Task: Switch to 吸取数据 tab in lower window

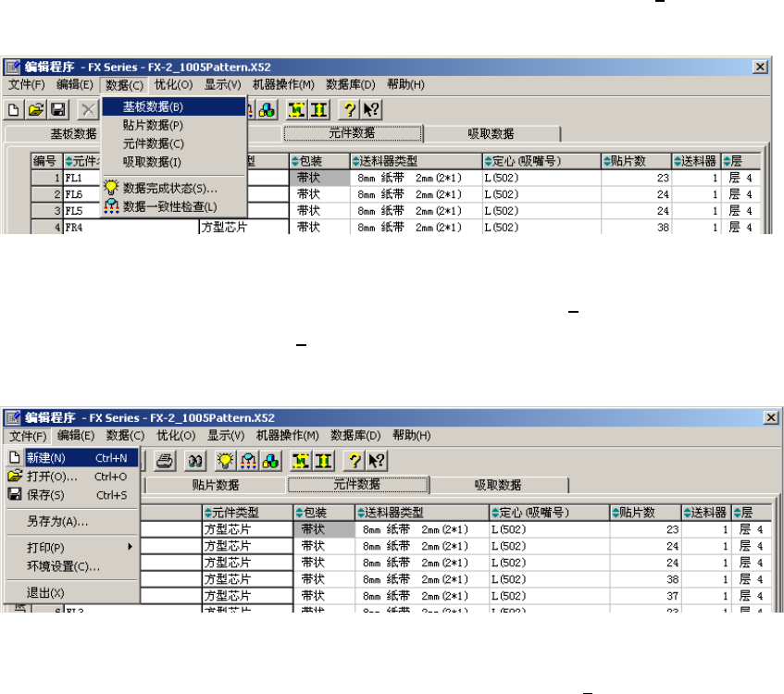Action: (x=498, y=485)
